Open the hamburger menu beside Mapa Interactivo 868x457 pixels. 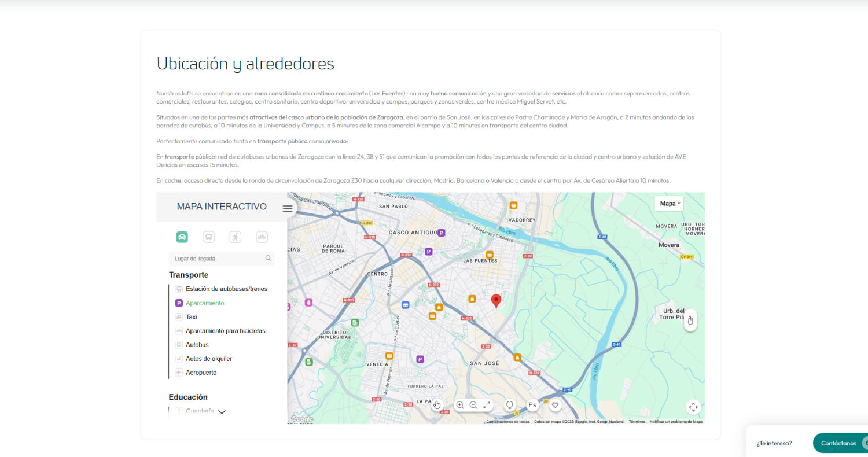point(288,209)
